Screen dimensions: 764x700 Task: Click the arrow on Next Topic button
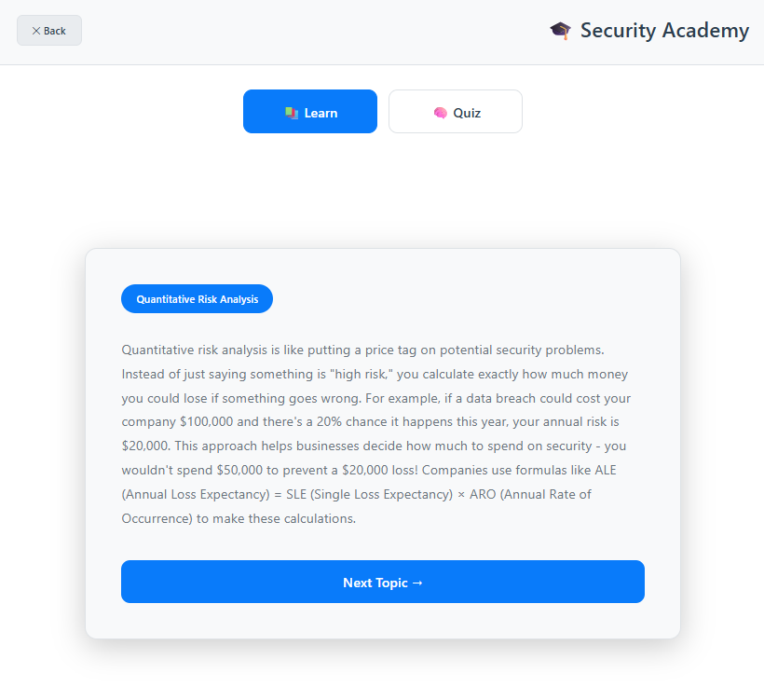pos(417,583)
